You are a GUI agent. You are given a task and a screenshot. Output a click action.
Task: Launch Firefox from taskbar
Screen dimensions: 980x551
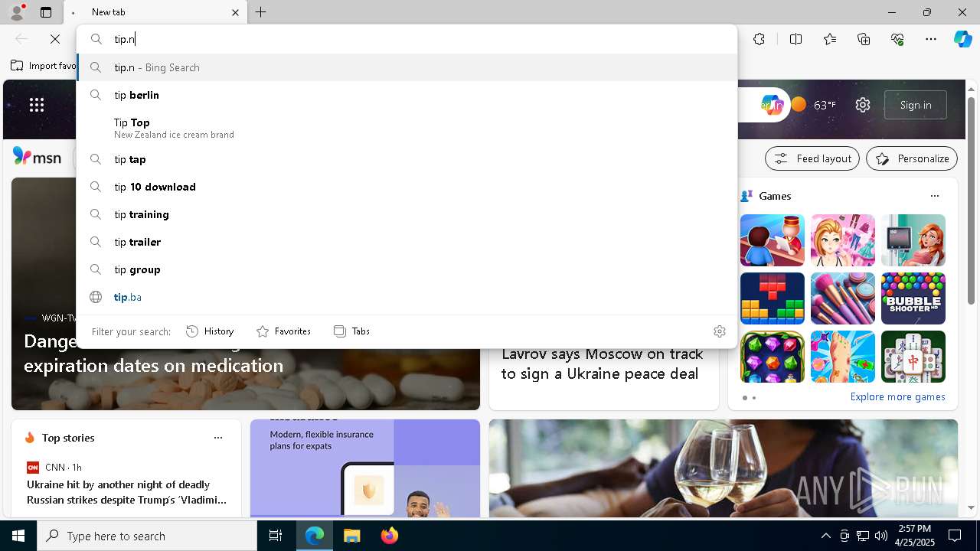[x=390, y=536]
